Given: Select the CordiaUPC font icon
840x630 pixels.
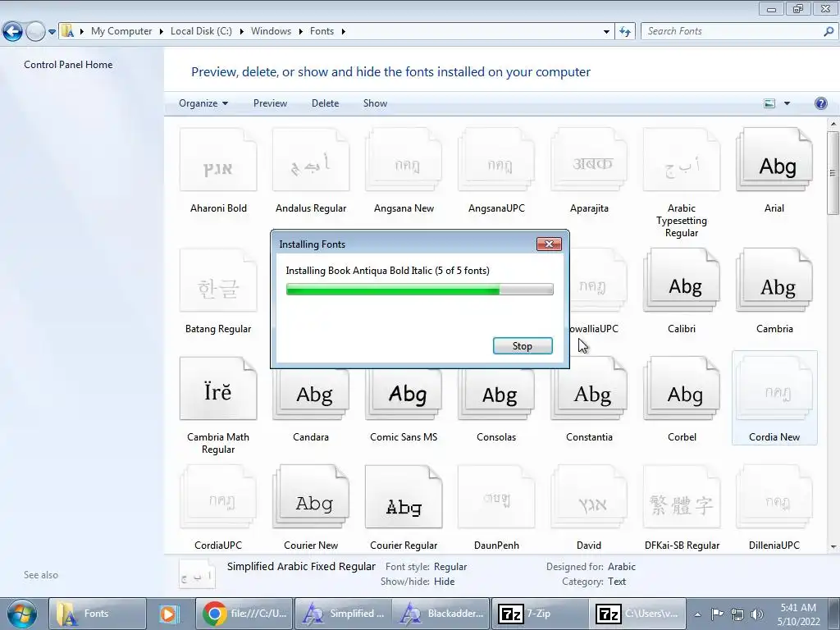Looking at the screenshot, I should (x=218, y=496).
